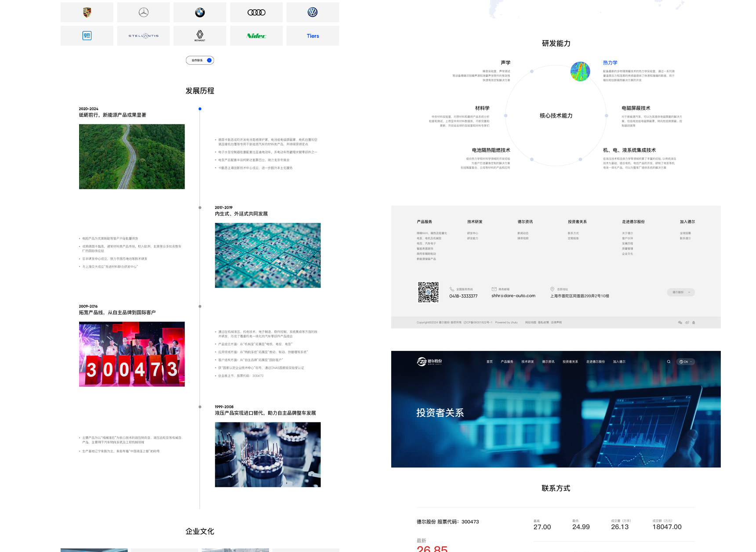Click the FZB 德尔股份 header logo
The image size is (756, 552).
(x=429, y=362)
